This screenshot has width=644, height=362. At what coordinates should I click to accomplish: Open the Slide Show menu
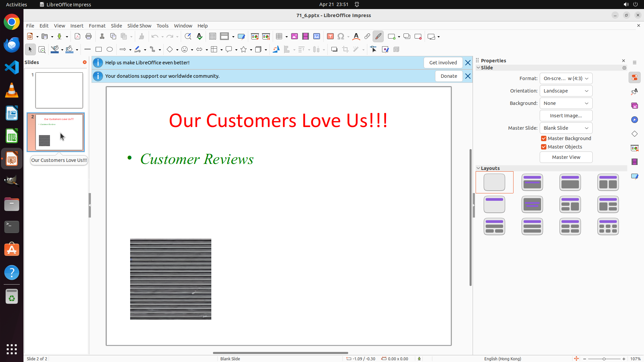pos(139,26)
